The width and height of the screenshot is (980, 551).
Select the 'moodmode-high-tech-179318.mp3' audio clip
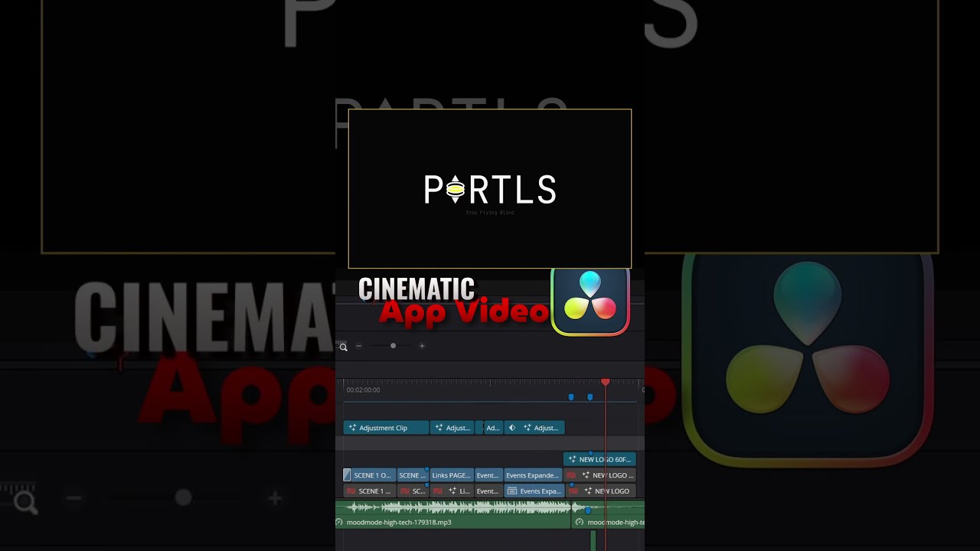pos(452,514)
